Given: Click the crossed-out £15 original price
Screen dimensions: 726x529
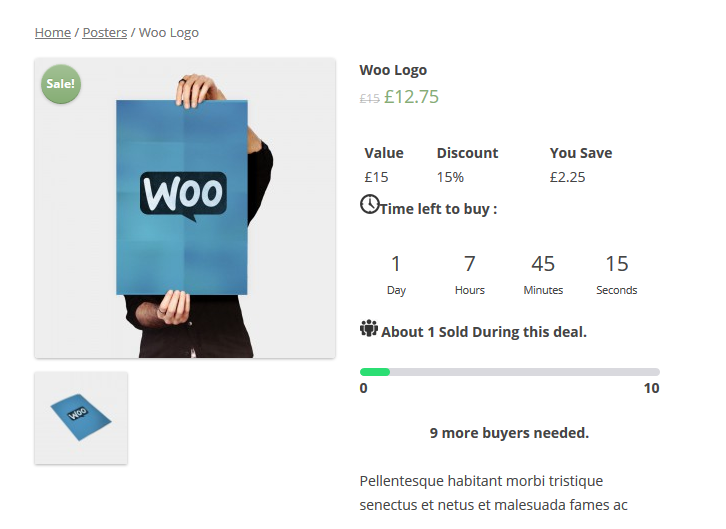Looking at the screenshot, I should click(x=369, y=99).
